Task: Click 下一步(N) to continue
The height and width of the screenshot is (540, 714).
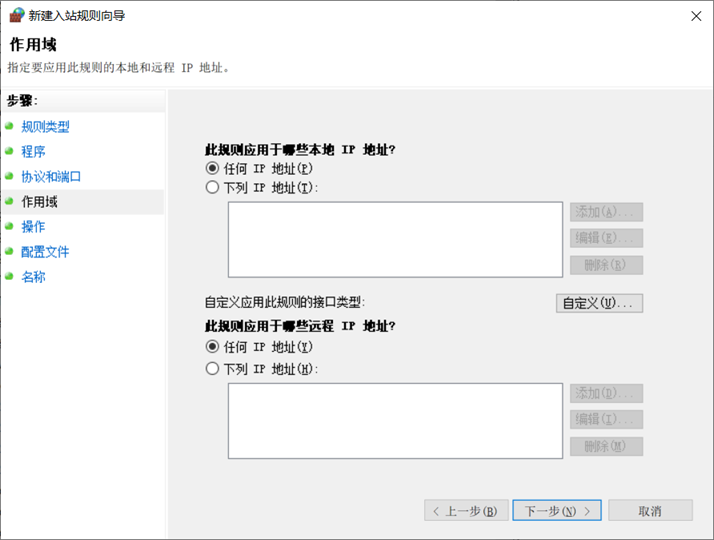Action: [x=557, y=510]
